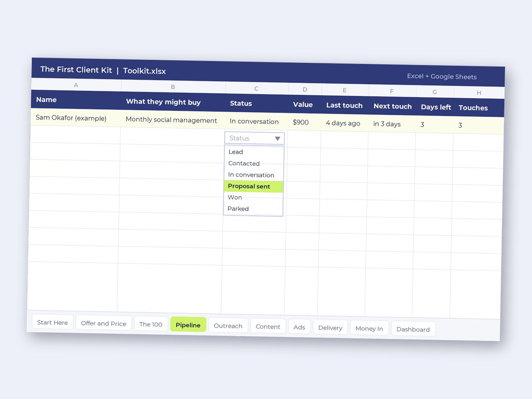
Task: Select column H header
Action: (x=479, y=93)
